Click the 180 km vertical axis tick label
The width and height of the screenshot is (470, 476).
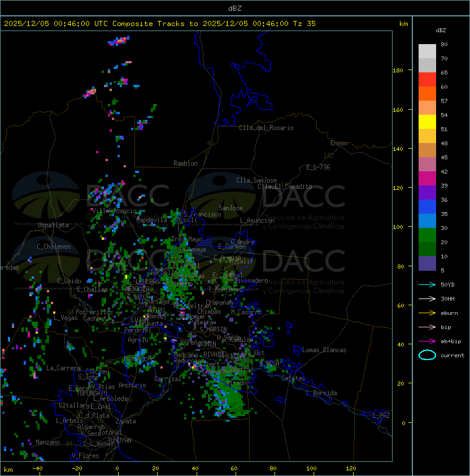(398, 71)
